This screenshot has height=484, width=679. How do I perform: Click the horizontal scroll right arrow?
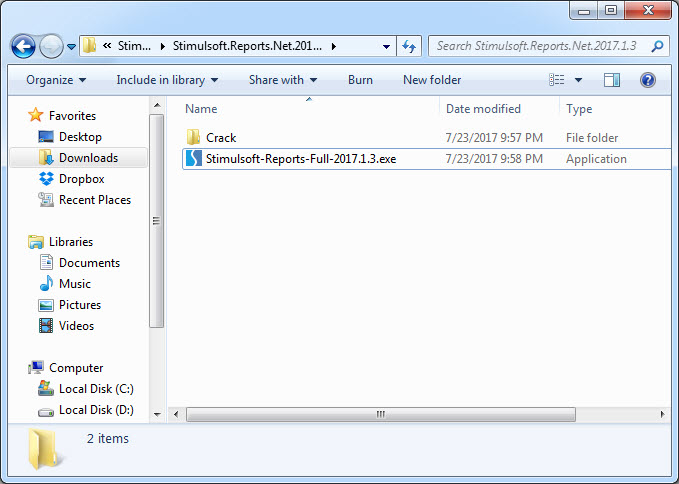[662, 414]
